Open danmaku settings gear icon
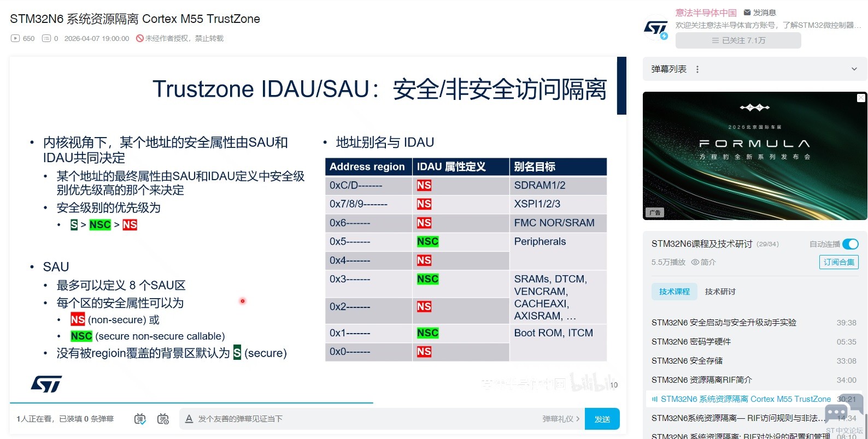Viewport: 868px width, 439px height. point(163,419)
